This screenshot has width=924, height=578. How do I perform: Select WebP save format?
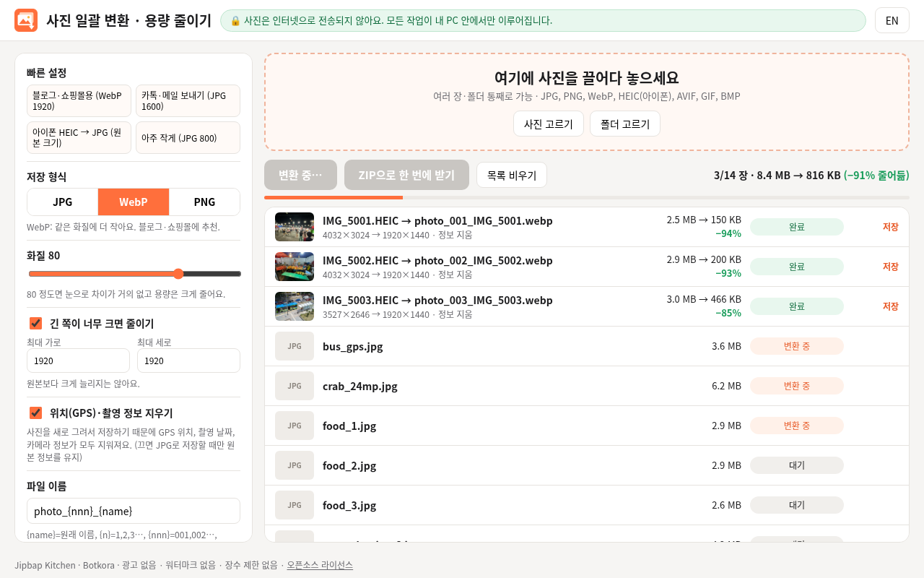tap(134, 202)
